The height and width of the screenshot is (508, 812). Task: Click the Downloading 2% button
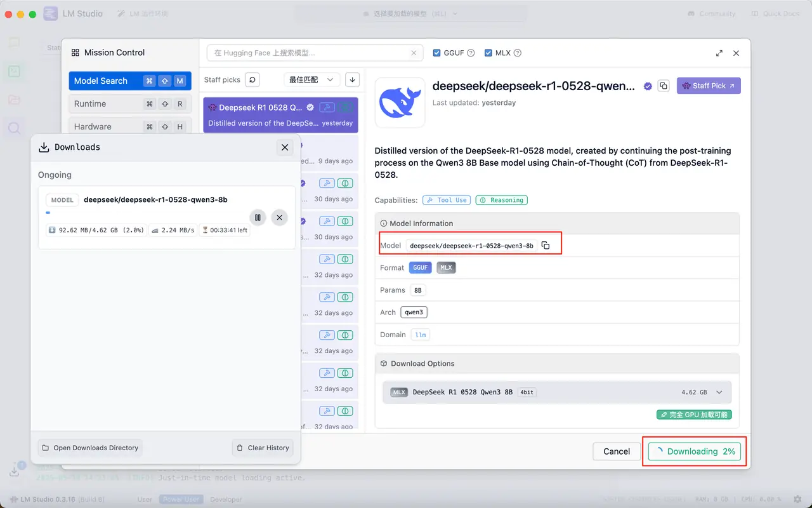[x=695, y=451]
